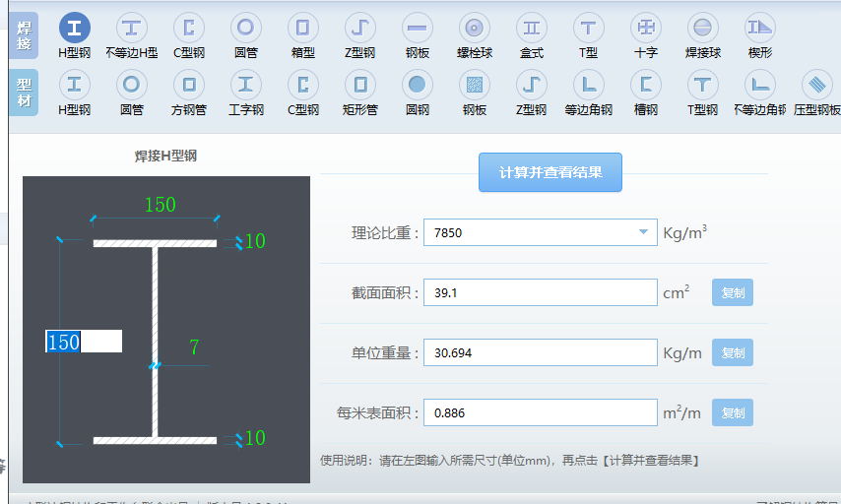The image size is (841, 504).
Task: Select 等边角钢 profile icon
Action: point(588,85)
